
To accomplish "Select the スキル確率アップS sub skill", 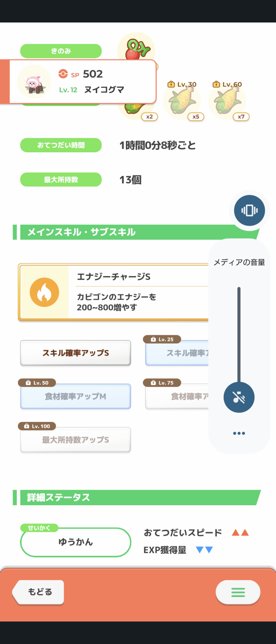I will pos(76,353).
